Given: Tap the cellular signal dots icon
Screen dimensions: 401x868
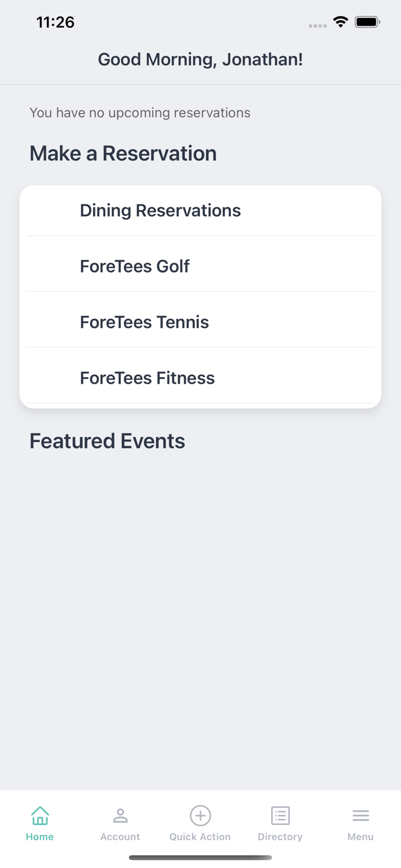Looking at the screenshot, I should tap(318, 24).
